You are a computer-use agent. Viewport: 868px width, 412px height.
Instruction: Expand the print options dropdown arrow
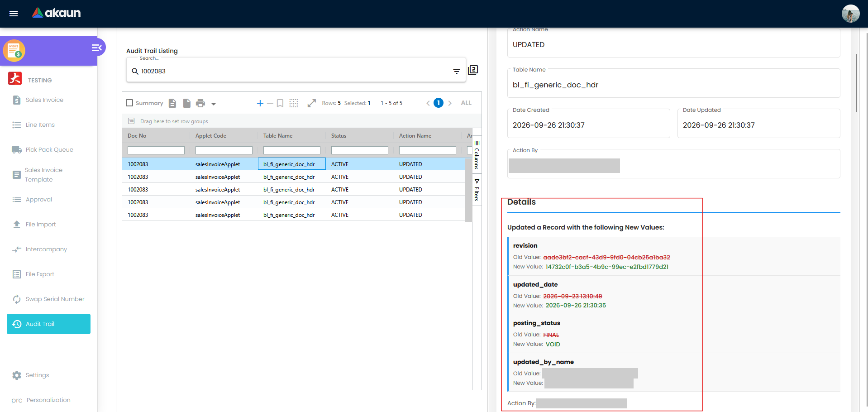pos(214,104)
